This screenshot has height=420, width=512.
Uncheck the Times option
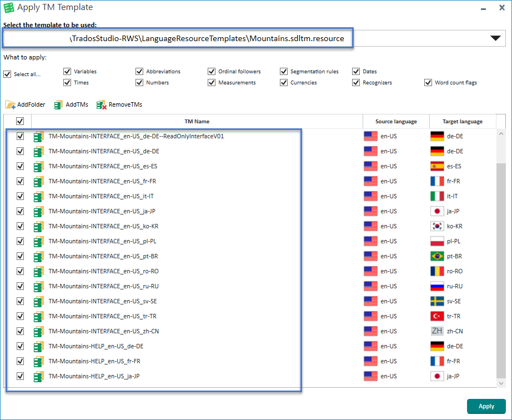tap(67, 83)
